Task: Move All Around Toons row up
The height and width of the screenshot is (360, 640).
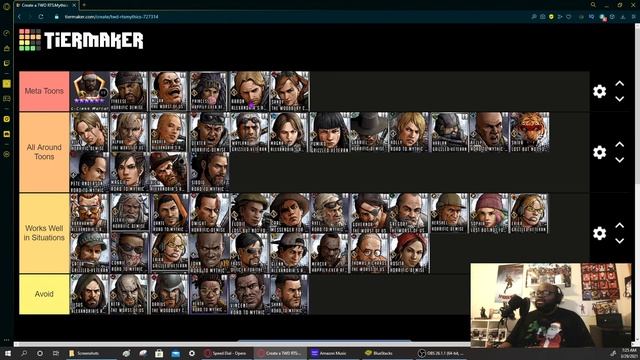Action: (620, 144)
